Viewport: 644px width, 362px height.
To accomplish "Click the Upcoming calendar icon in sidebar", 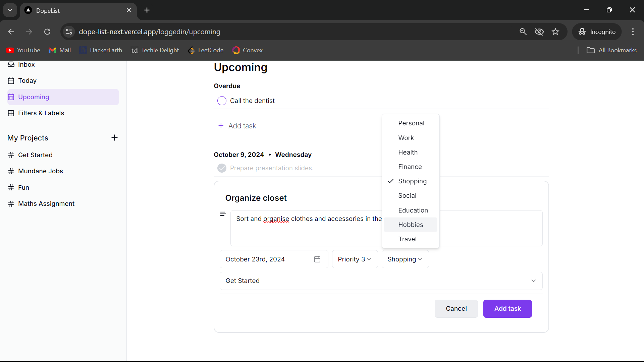I will (x=11, y=97).
